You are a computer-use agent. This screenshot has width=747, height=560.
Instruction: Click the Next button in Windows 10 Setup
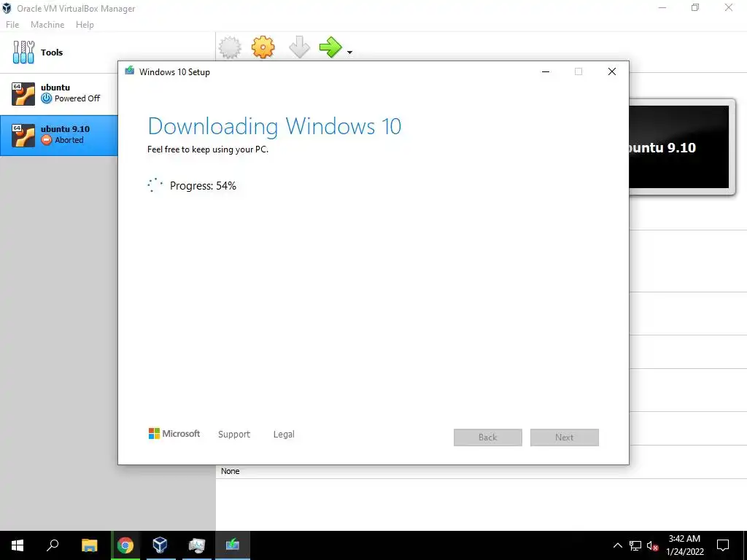click(x=565, y=437)
